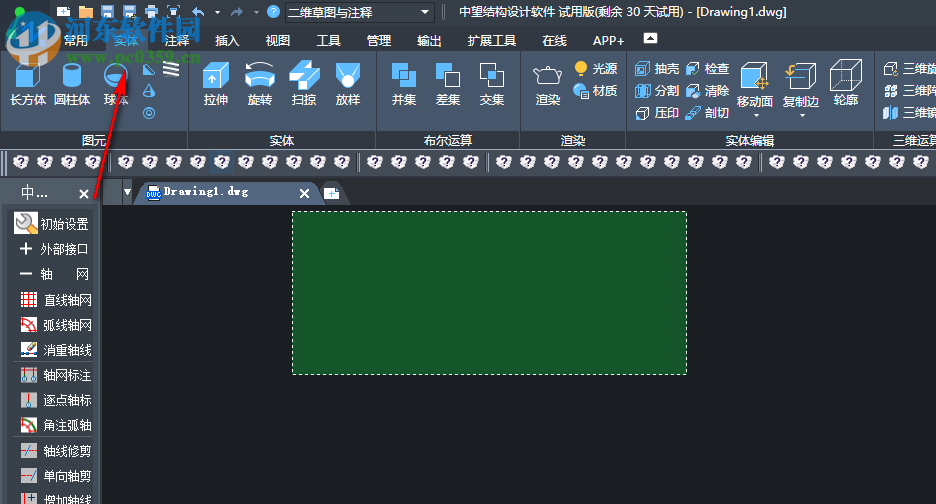Print the drawing with printer icon
936x504 pixels.
(151, 11)
